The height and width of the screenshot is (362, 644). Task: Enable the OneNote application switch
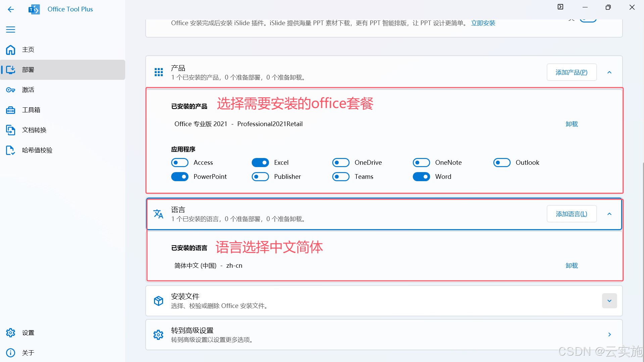coord(422,163)
